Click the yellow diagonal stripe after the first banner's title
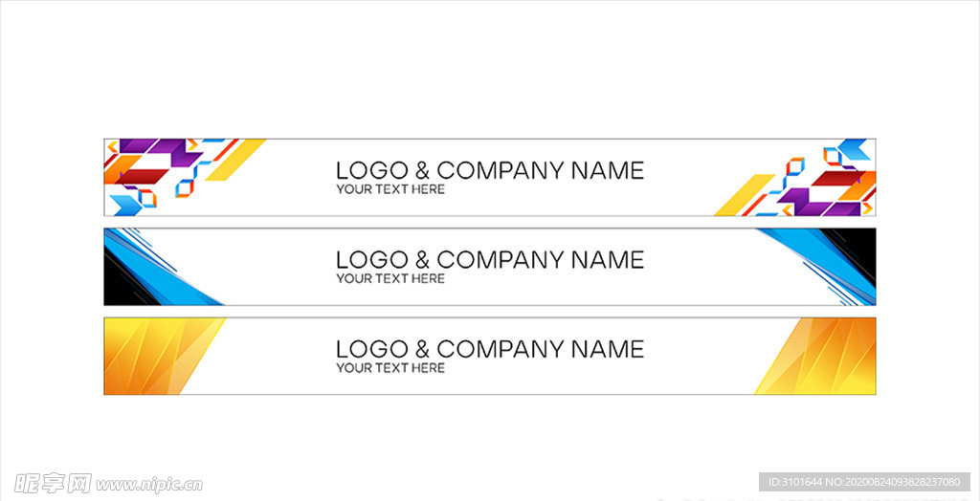 tap(745, 195)
